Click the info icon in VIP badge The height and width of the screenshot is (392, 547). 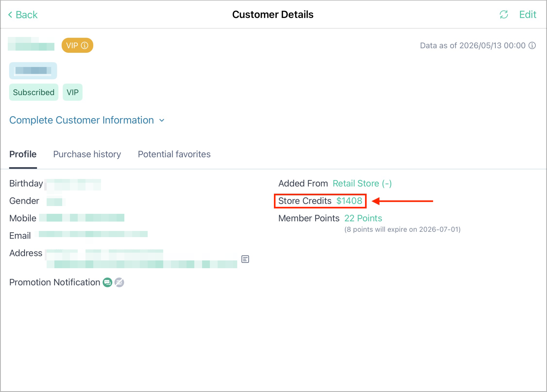[85, 45]
